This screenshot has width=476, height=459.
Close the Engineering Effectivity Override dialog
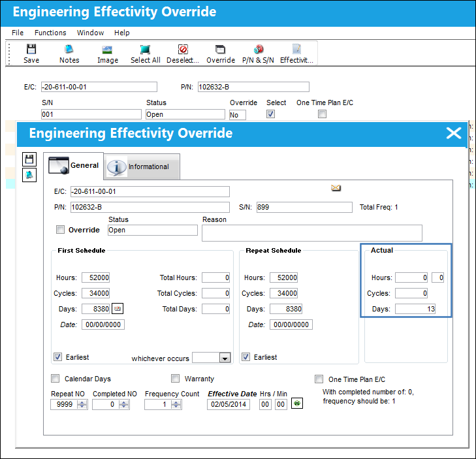(x=454, y=133)
